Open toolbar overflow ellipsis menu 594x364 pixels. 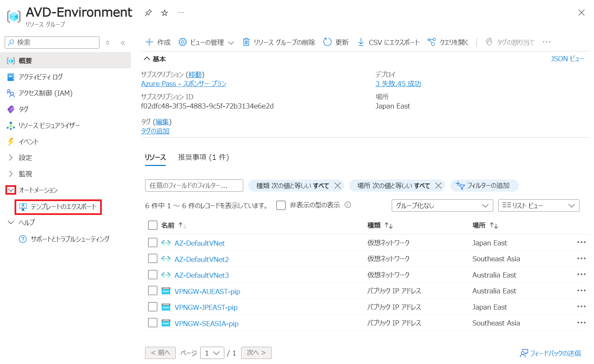547,42
